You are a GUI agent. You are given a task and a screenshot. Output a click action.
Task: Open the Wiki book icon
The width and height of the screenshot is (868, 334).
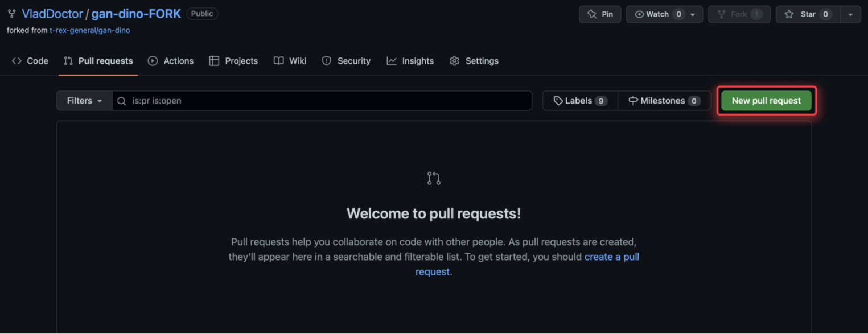278,60
